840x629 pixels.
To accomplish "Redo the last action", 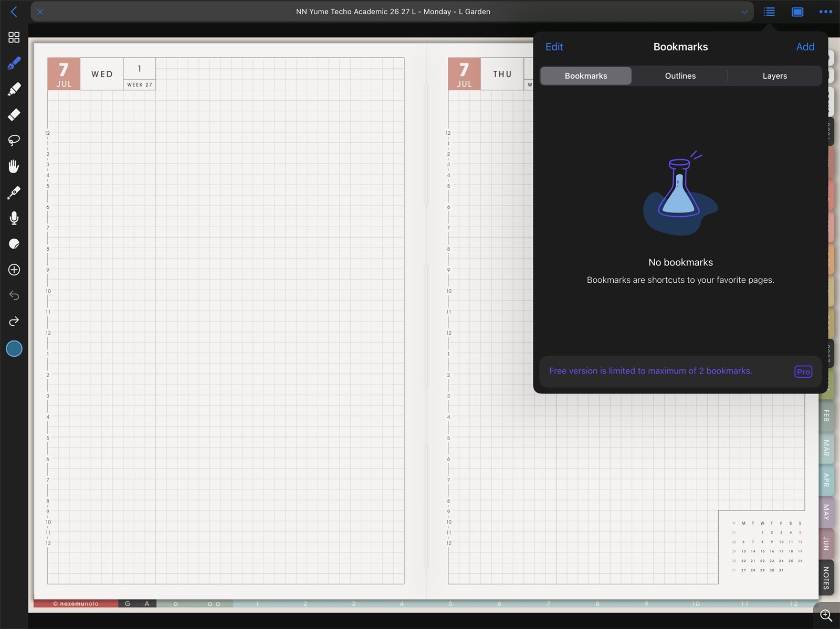I will point(14,321).
